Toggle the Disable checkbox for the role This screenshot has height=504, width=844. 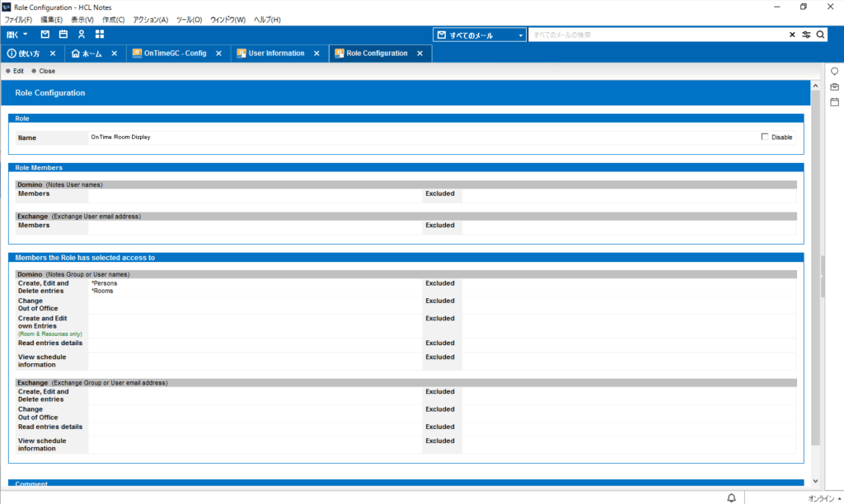tap(765, 137)
